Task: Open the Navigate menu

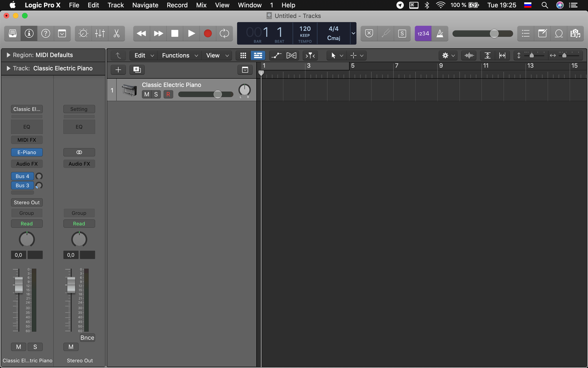Action: 145,5
